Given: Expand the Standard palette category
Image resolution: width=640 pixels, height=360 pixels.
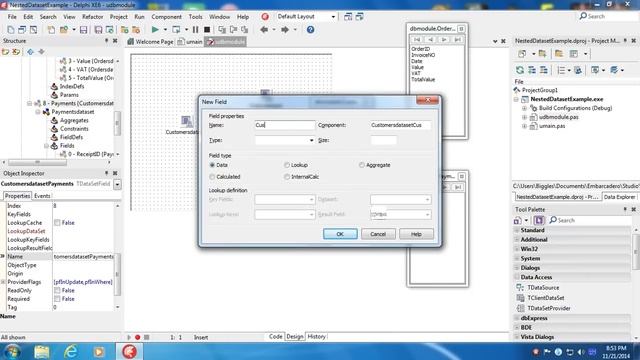Looking at the screenshot, I should tap(517, 230).
